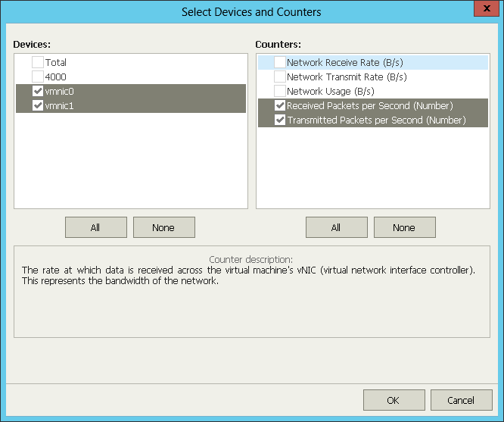Select all counters with the All button

(x=337, y=227)
